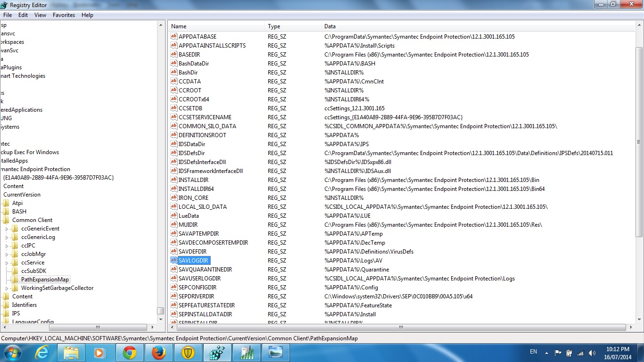This screenshot has width=644, height=362.
Task: Select the DEFINITIONSROOT value
Action: tap(202, 135)
